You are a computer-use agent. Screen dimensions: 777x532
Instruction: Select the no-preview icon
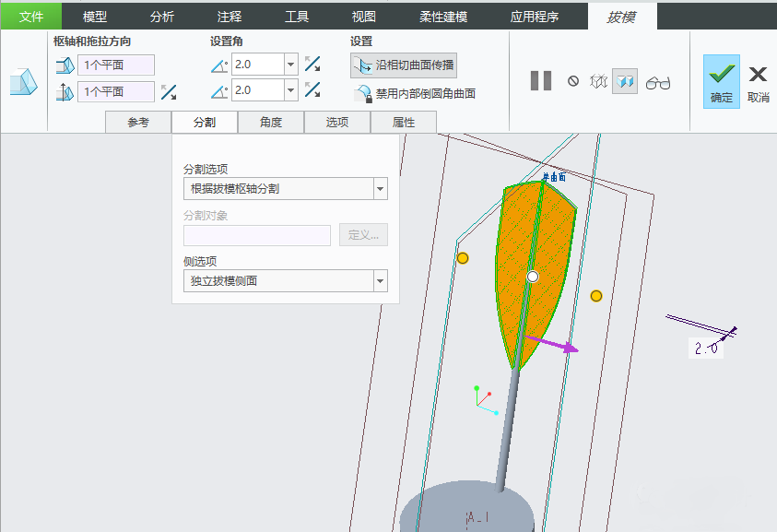point(572,81)
